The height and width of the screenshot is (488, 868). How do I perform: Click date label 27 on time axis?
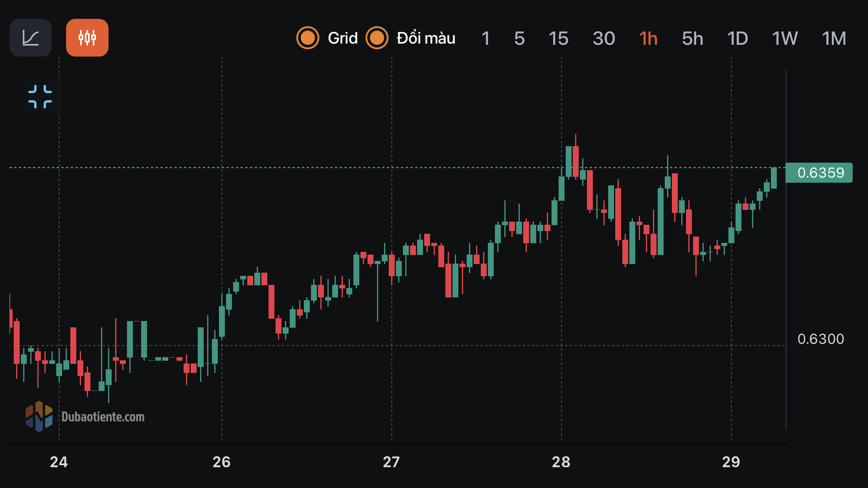click(x=391, y=462)
